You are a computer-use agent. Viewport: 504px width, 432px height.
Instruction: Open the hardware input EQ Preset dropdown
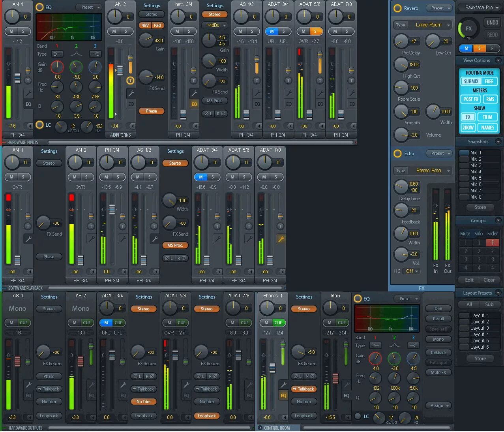(89, 7)
